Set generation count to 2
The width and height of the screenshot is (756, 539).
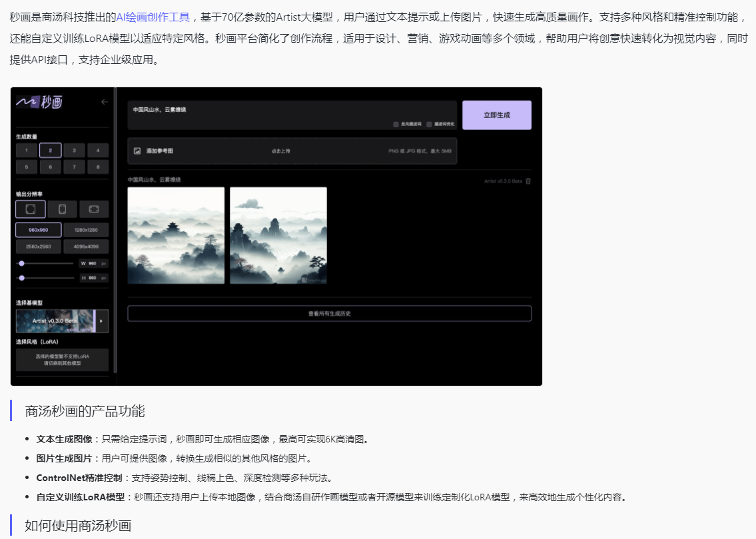coord(50,151)
